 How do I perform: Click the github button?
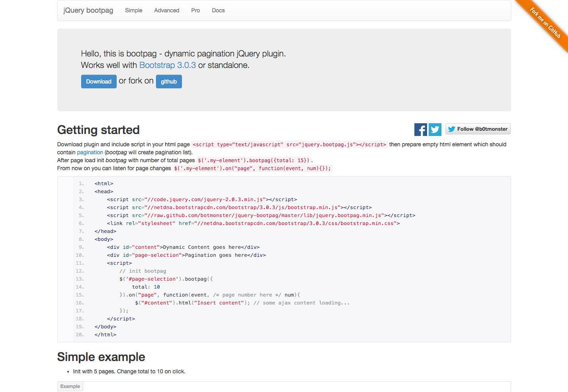[x=169, y=82]
